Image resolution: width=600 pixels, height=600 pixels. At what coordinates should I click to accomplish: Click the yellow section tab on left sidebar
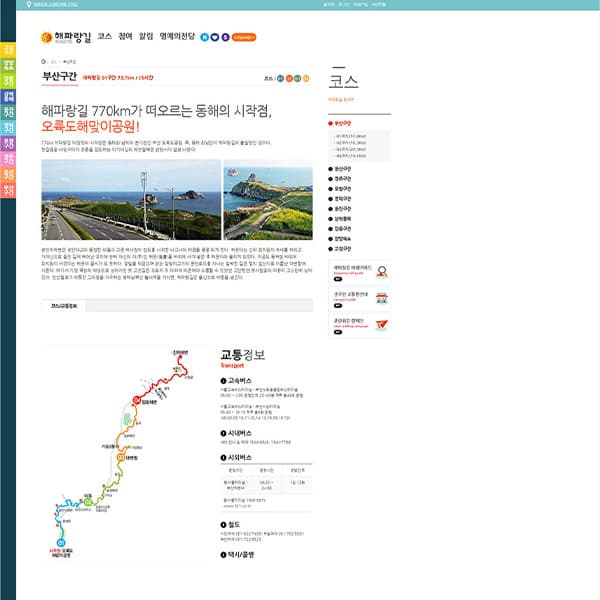coord(8,49)
